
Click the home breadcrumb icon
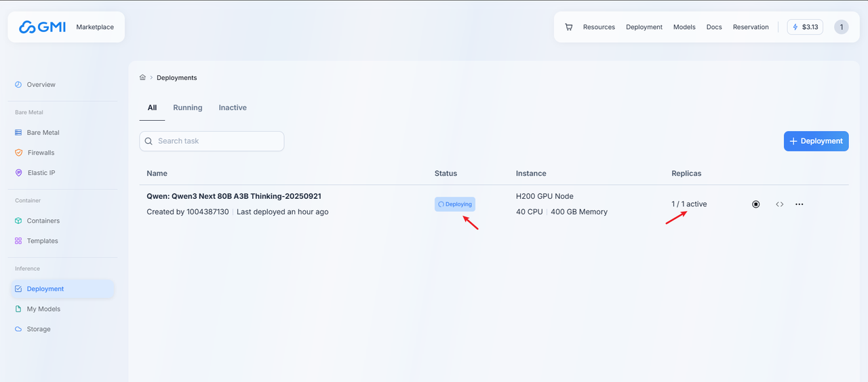[x=142, y=77]
